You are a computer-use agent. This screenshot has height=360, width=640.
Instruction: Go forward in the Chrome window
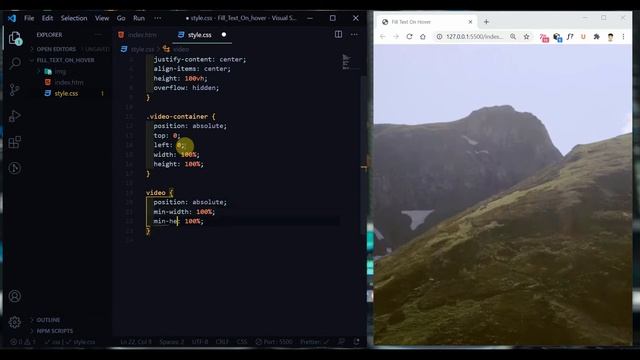[x=396, y=37]
